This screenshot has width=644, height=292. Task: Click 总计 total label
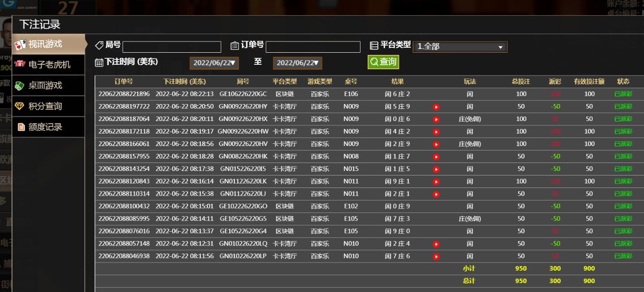pos(469,281)
